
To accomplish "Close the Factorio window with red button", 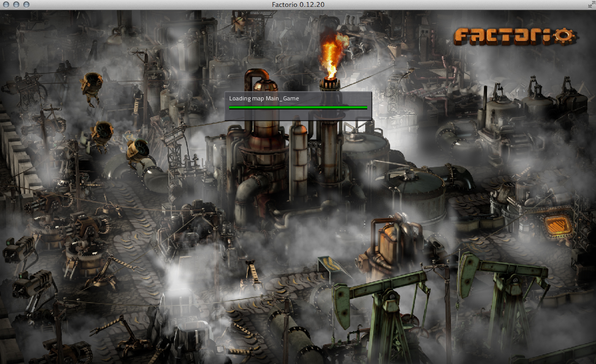I will pyautogui.click(x=6, y=5).
